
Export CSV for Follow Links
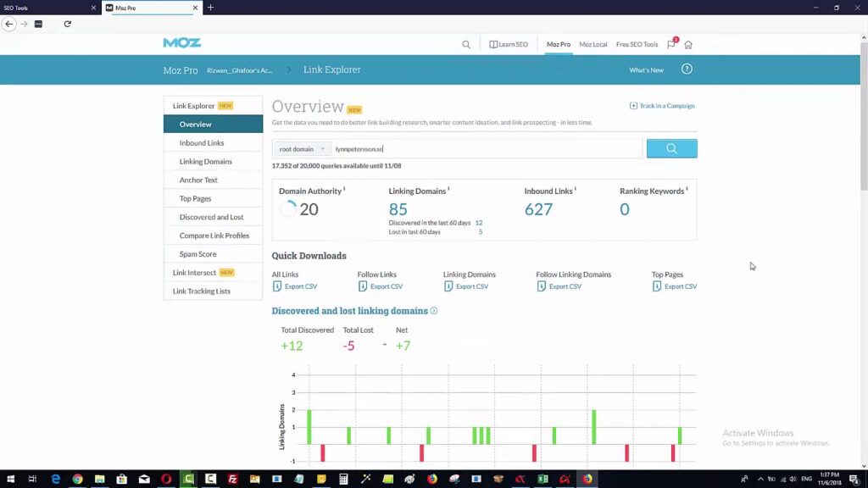381,286
